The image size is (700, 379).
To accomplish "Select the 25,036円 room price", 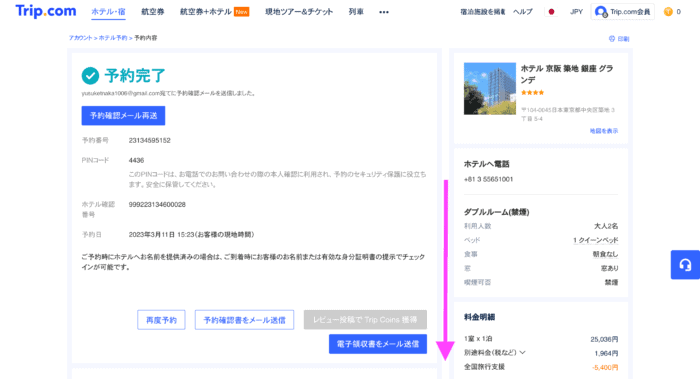I will pyautogui.click(x=604, y=339).
